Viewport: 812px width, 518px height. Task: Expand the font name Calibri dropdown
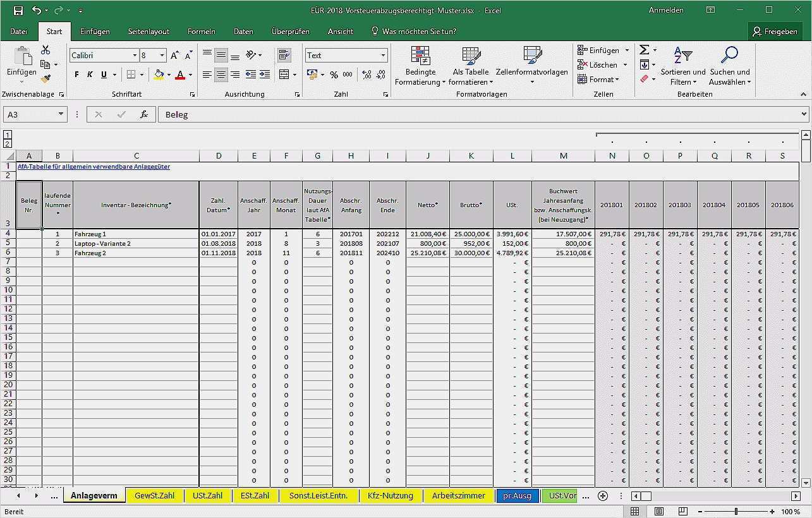(x=135, y=56)
